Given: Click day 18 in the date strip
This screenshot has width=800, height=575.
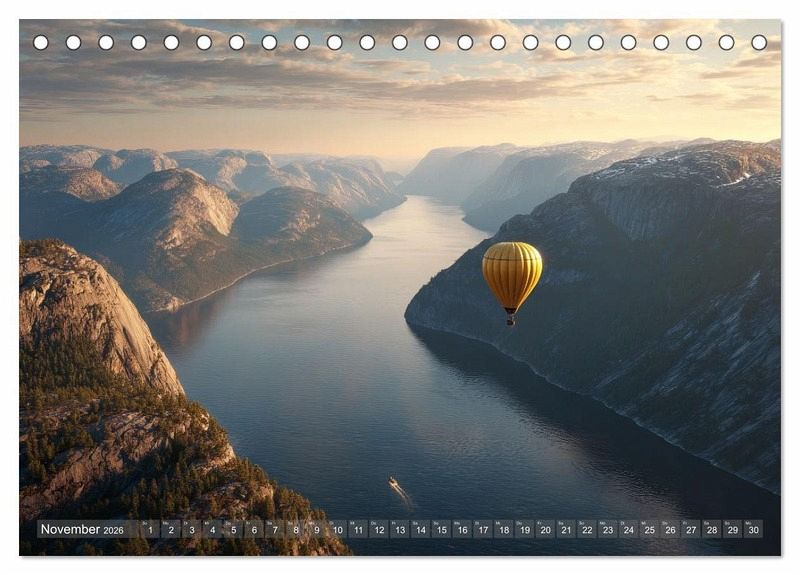Looking at the screenshot, I should [x=504, y=530].
